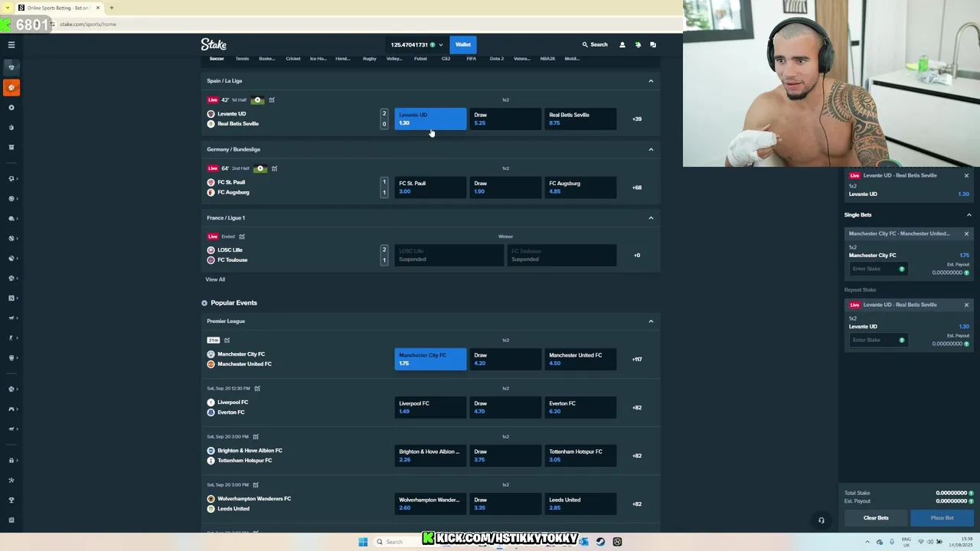The height and width of the screenshot is (551, 980).
Task: Select the Cricket sport tab
Action: 293,59
